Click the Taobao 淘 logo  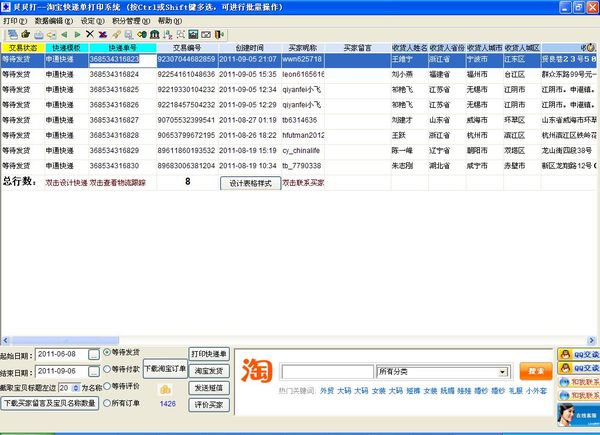(x=257, y=370)
